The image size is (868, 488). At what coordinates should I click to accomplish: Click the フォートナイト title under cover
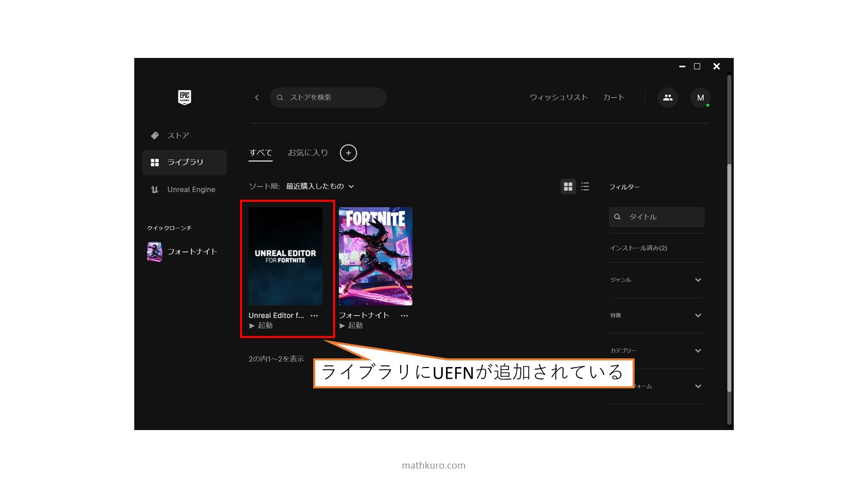(x=364, y=316)
